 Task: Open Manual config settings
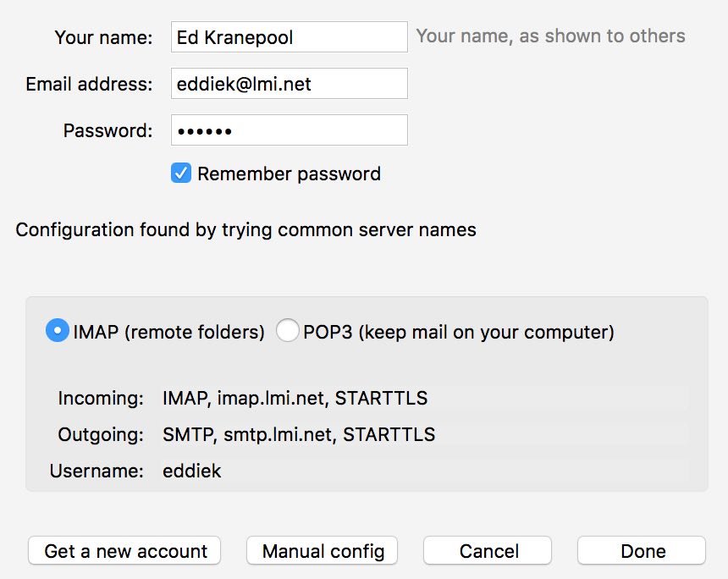click(323, 551)
